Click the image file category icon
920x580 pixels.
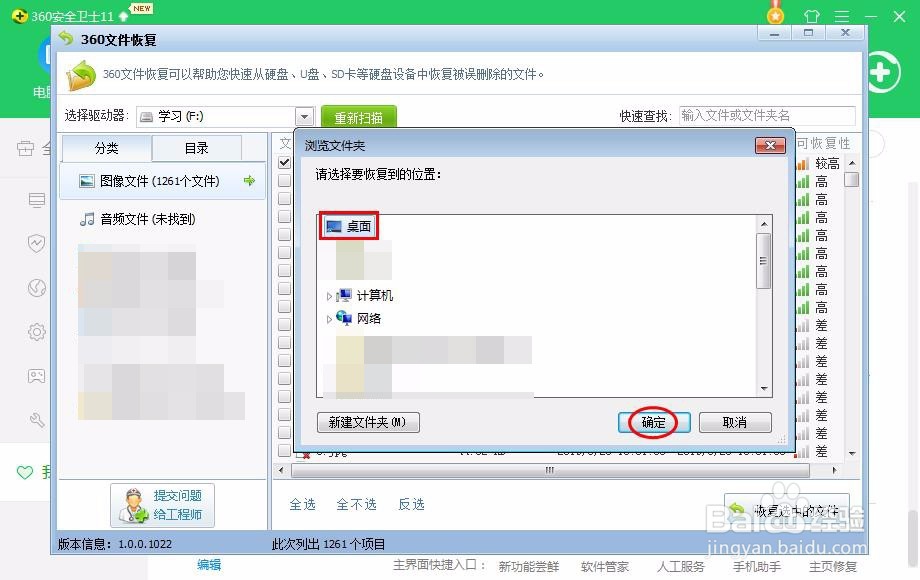pyautogui.click(x=87, y=181)
